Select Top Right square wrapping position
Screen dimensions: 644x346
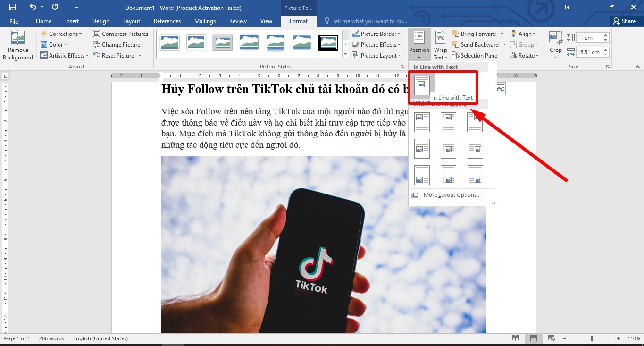click(475, 122)
